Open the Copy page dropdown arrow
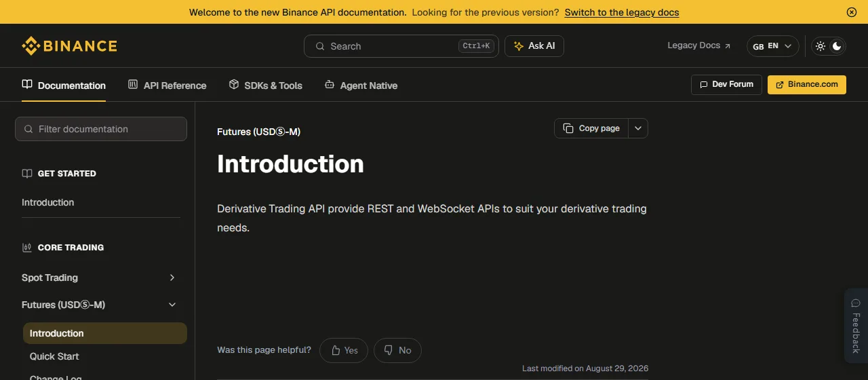The width and height of the screenshot is (868, 380). point(638,128)
